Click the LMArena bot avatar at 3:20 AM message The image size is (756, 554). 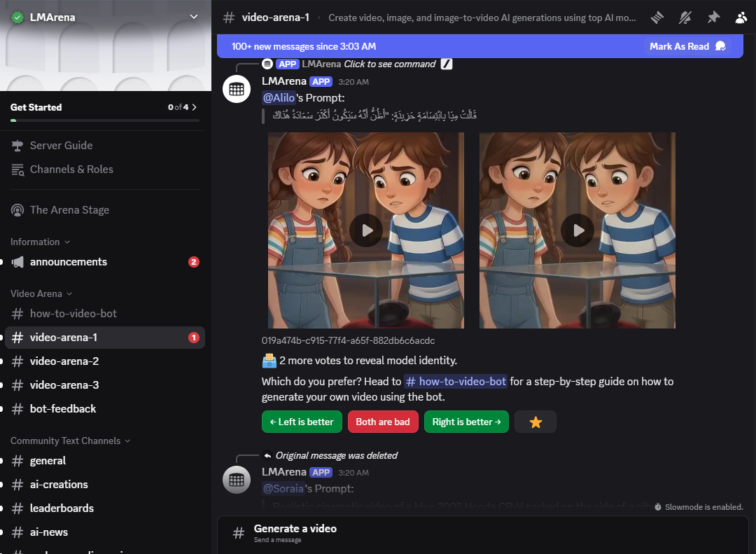pos(237,89)
